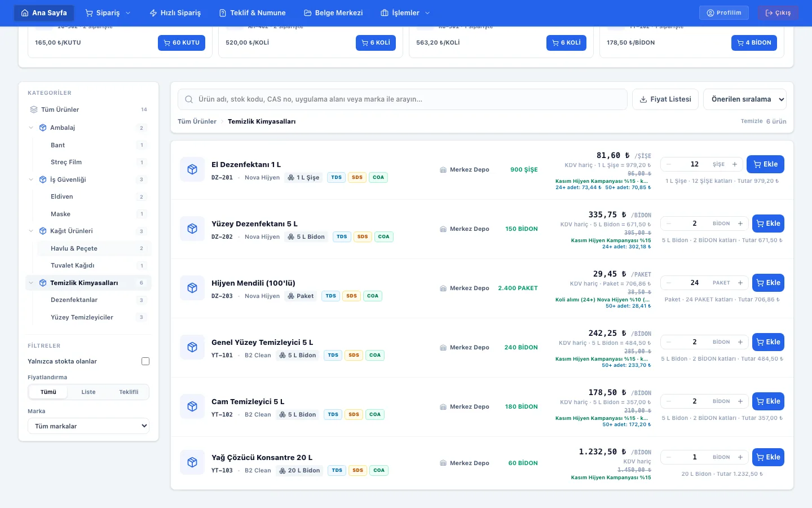Focus the product search field
Viewport: 812px width, 508px height.
point(403,99)
